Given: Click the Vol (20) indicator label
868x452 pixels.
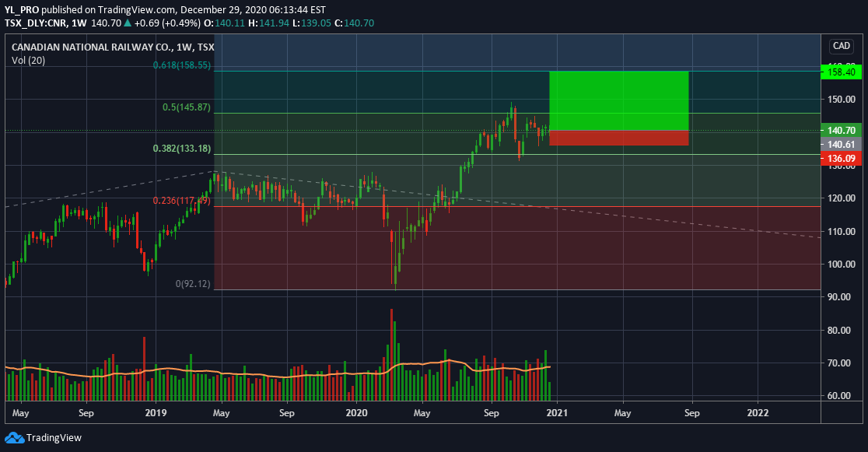Looking at the screenshot, I should (28, 61).
